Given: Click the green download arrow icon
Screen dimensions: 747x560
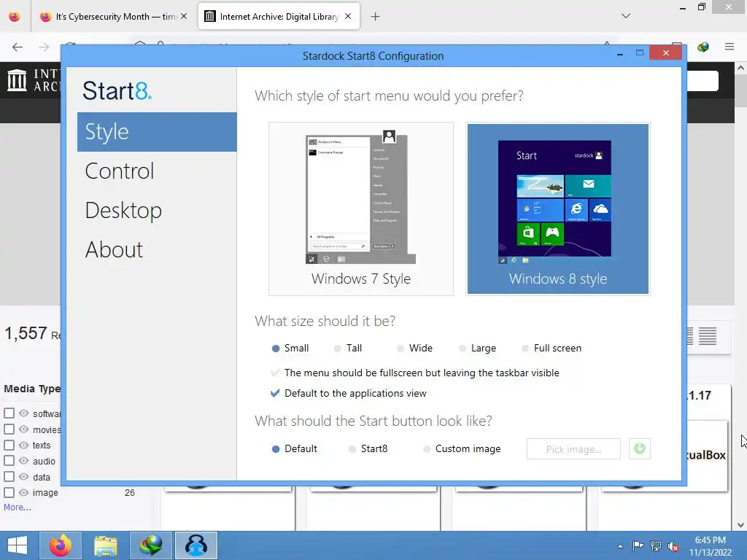Looking at the screenshot, I should (639, 449).
